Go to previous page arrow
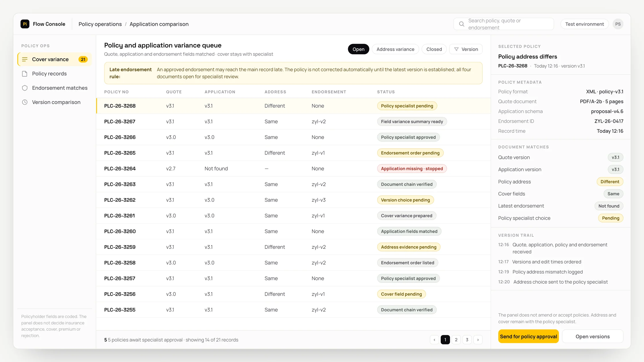Screen dimensions: 644x362 point(434,340)
